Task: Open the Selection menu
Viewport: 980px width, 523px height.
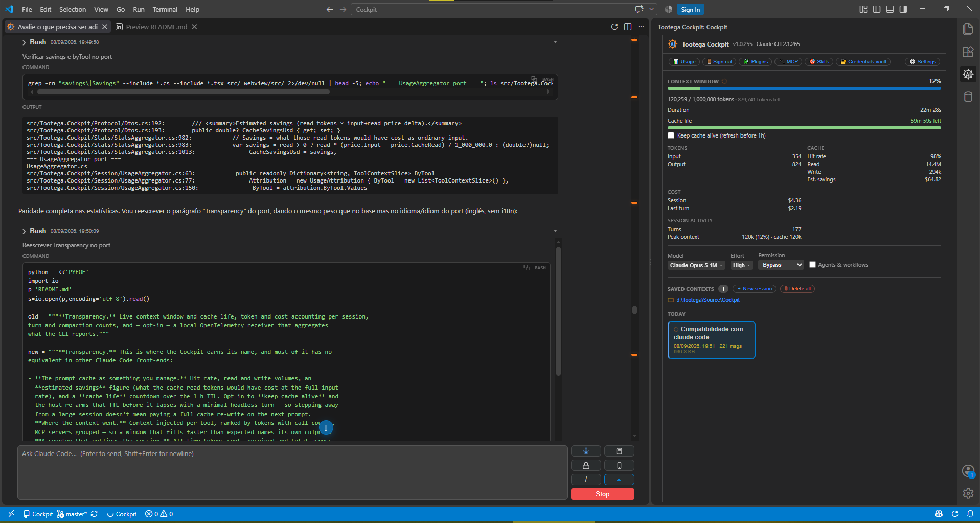Action: click(x=73, y=9)
